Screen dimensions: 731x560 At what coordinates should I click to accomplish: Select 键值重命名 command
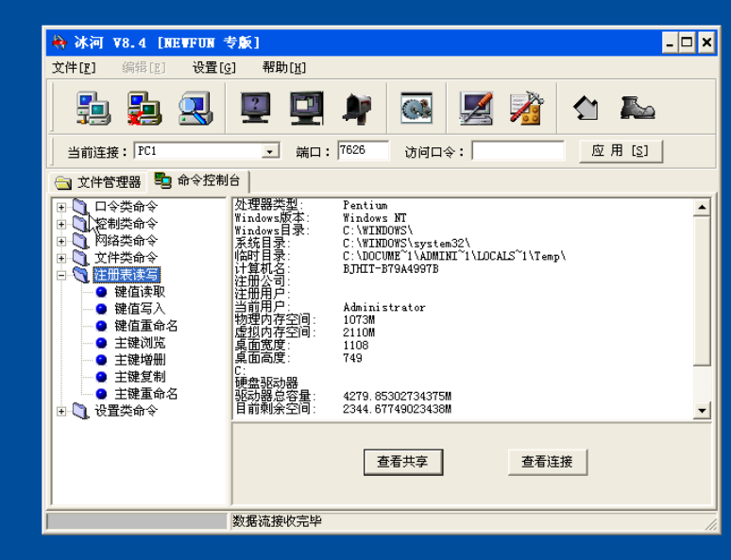145,326
